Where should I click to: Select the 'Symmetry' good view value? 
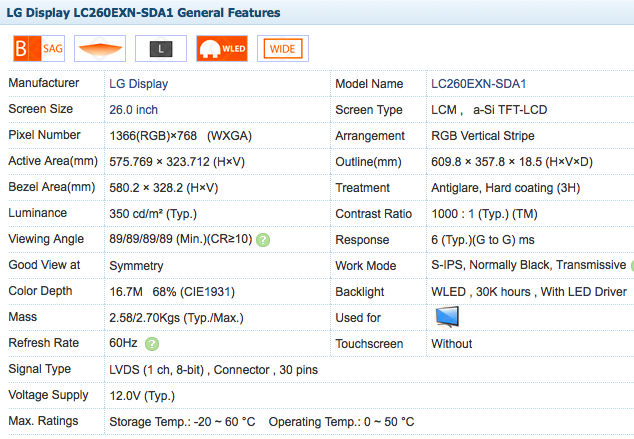(136, 266)
